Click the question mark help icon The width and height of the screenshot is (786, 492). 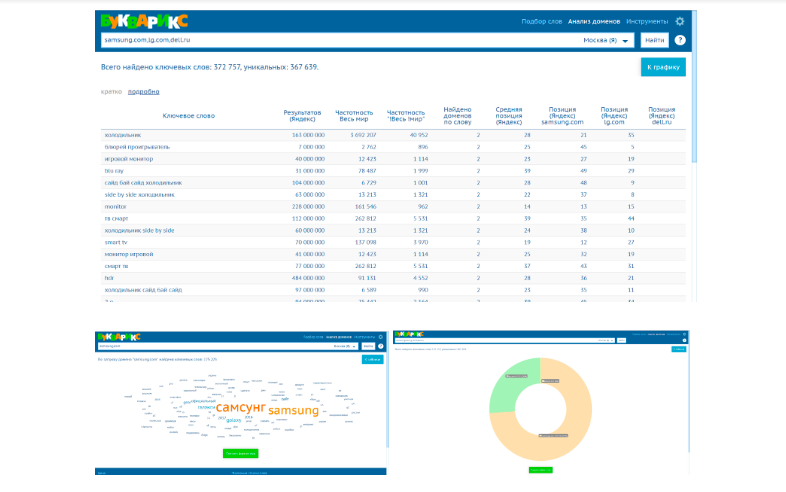(x=680, y=40)
